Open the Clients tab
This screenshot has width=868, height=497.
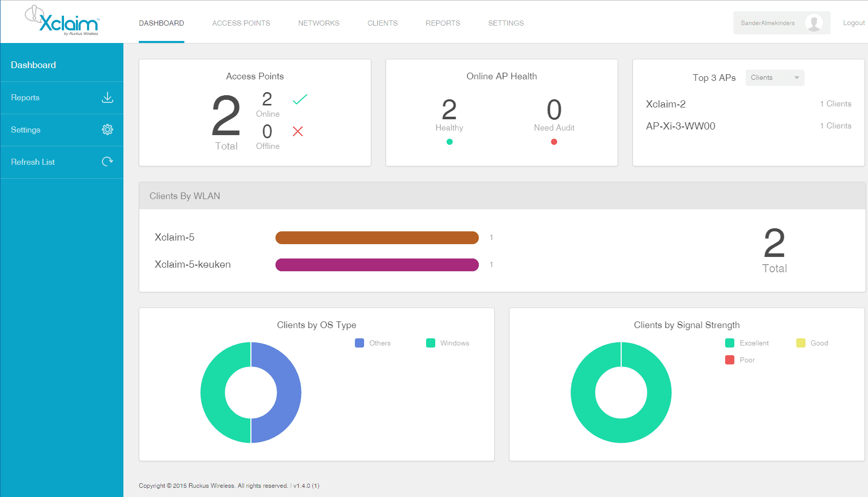(x=383, y=23)
